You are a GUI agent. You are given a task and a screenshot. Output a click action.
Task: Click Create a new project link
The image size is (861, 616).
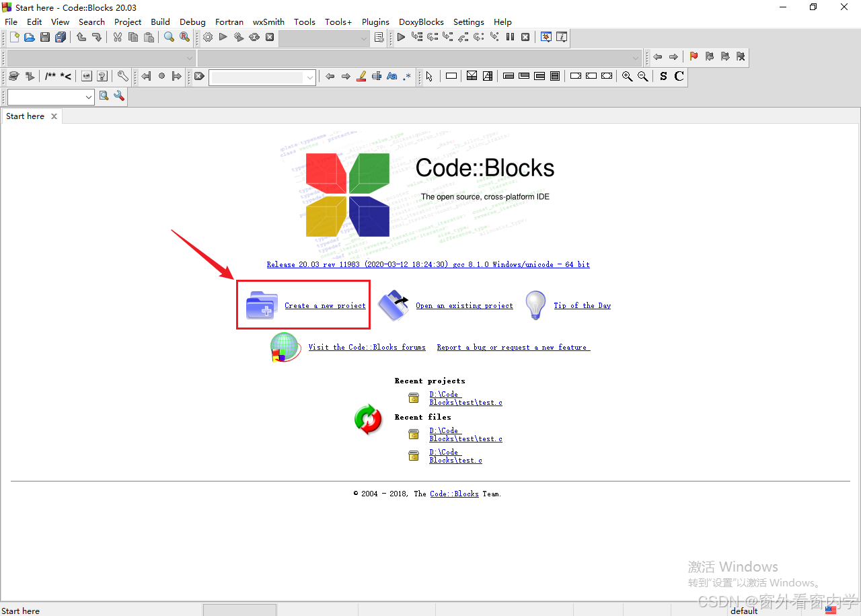click(325, 305)
